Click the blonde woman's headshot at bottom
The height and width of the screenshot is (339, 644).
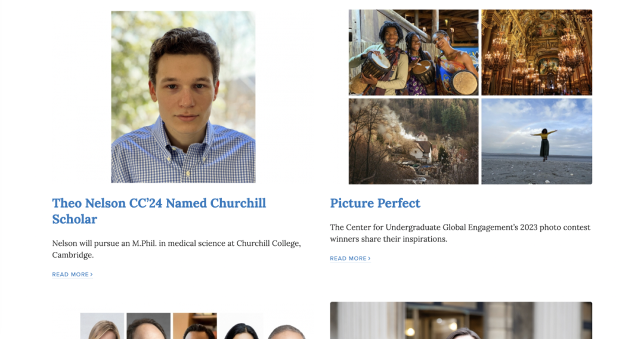(x=103, y=326)
